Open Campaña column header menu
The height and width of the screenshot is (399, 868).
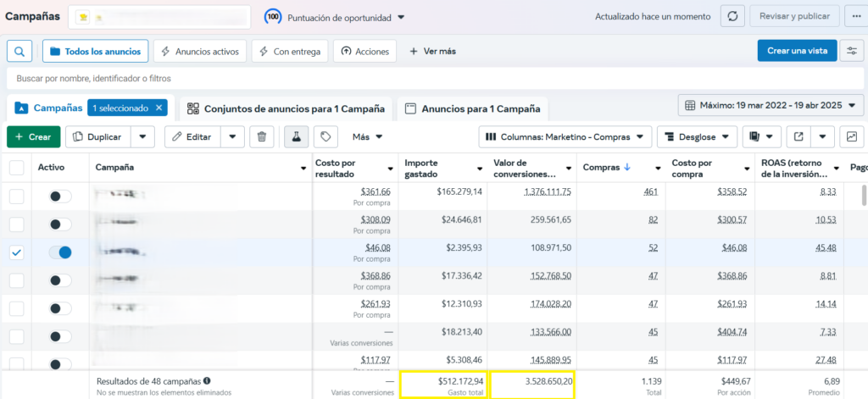[x=303, y=169]
